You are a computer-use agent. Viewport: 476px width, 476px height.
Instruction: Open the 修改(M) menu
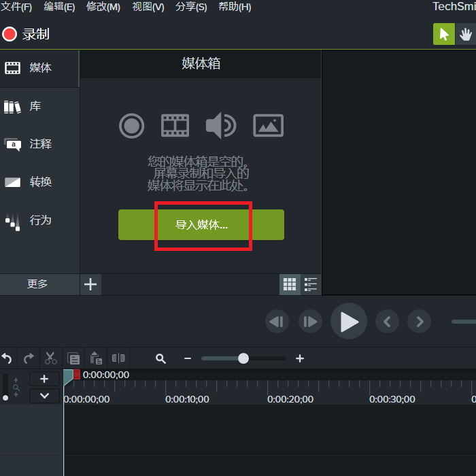pyautogui.click(x=103, y=6)
